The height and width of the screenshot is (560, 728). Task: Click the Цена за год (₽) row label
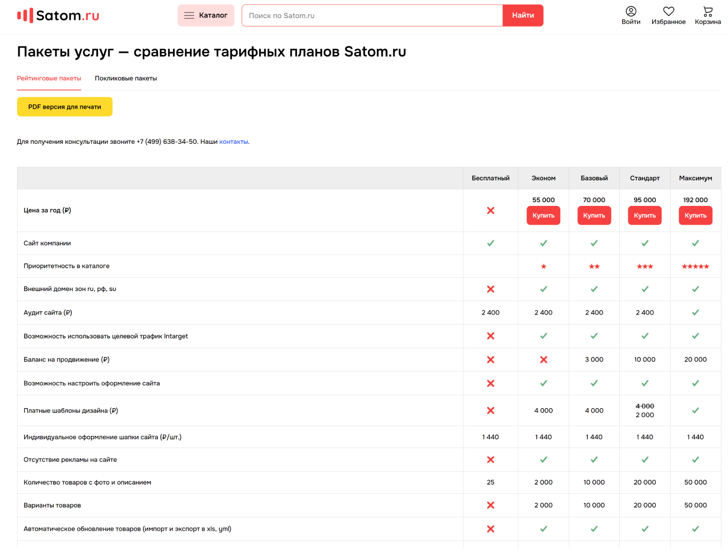[47, 211]
